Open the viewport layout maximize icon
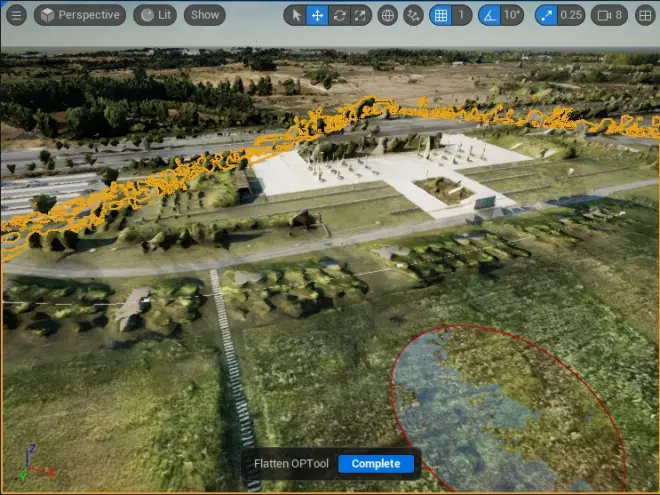Image resolution: width=660 pixels, height=495 pixels. 645,16
